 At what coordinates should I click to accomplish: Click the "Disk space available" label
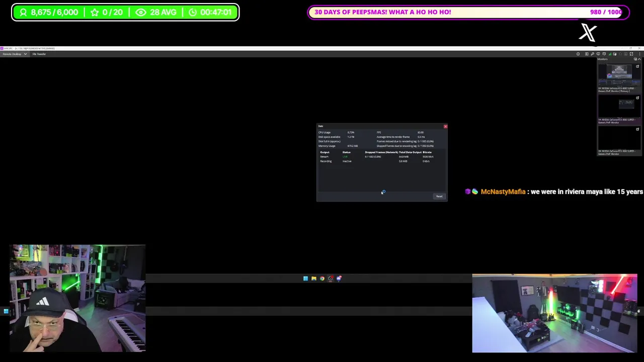329,137
